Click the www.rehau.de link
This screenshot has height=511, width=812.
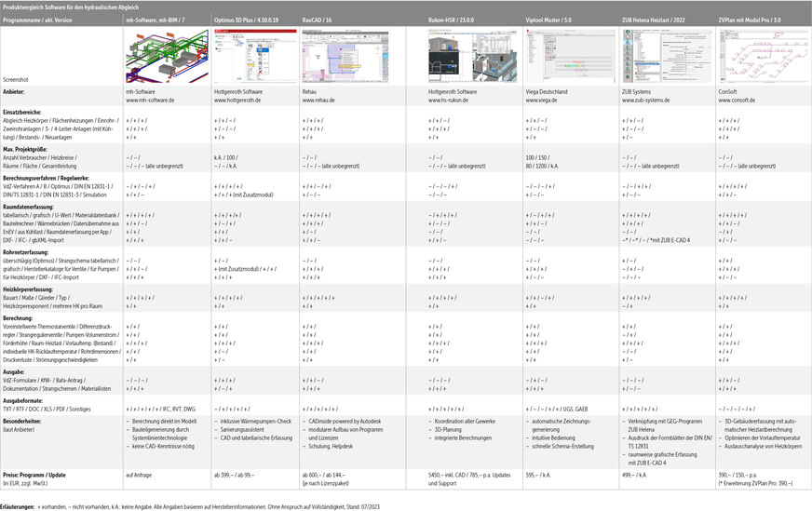coord(319,99)
